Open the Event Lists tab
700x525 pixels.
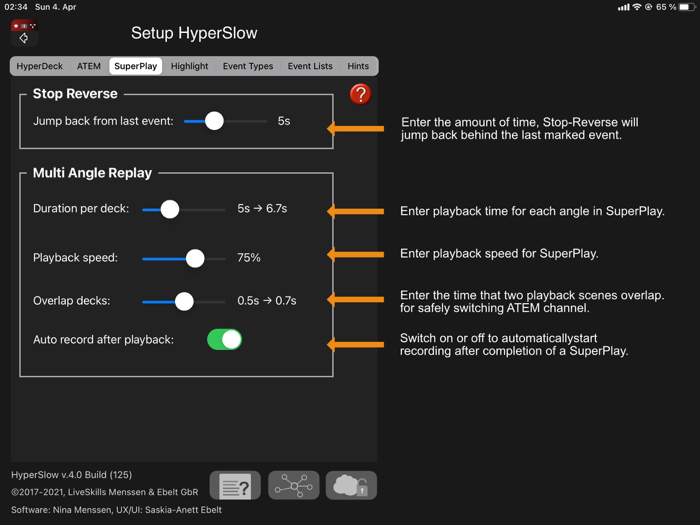[x=310, y=66]
